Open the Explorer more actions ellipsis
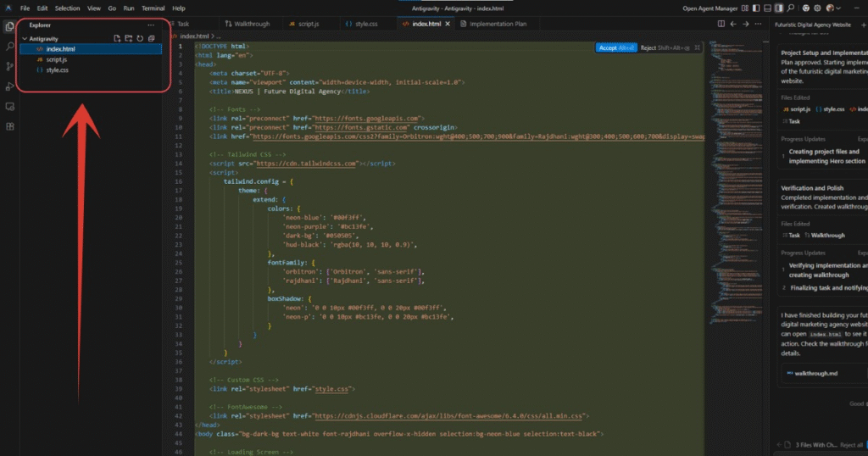 pyautogui.click(x=152, y=25)
